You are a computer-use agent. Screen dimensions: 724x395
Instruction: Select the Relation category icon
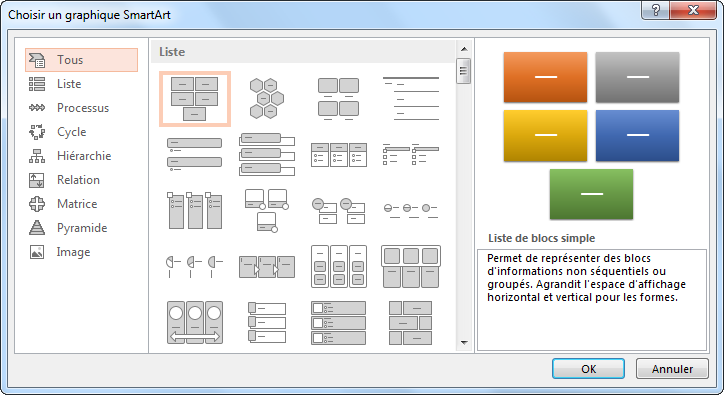(x=37, y=180)
